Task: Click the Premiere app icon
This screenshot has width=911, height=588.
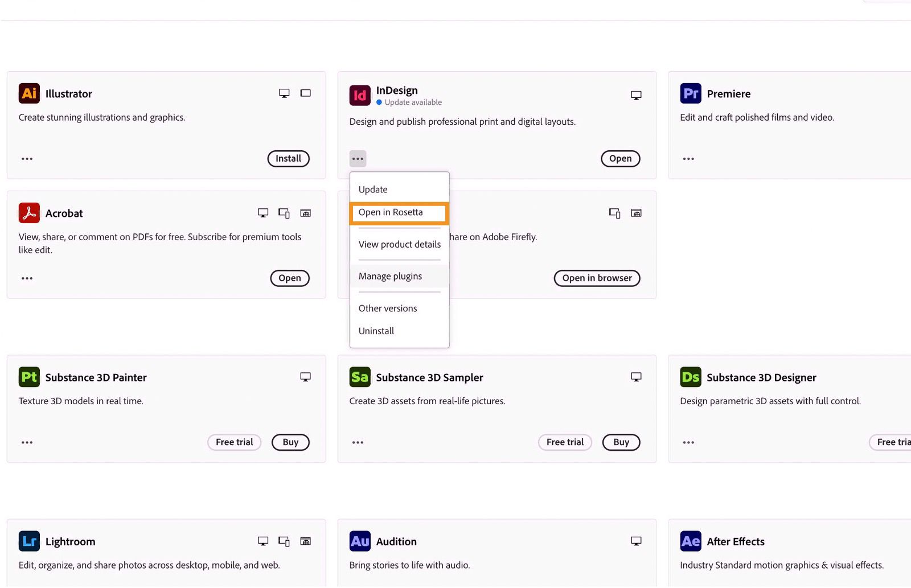Action: click(x=691, y=93)
